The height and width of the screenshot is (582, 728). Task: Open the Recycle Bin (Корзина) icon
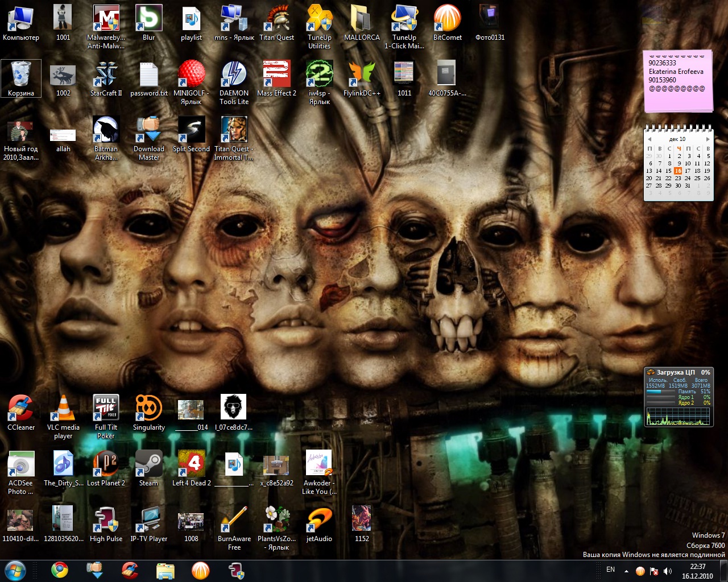pyautogui.click(x=20, y=79)
